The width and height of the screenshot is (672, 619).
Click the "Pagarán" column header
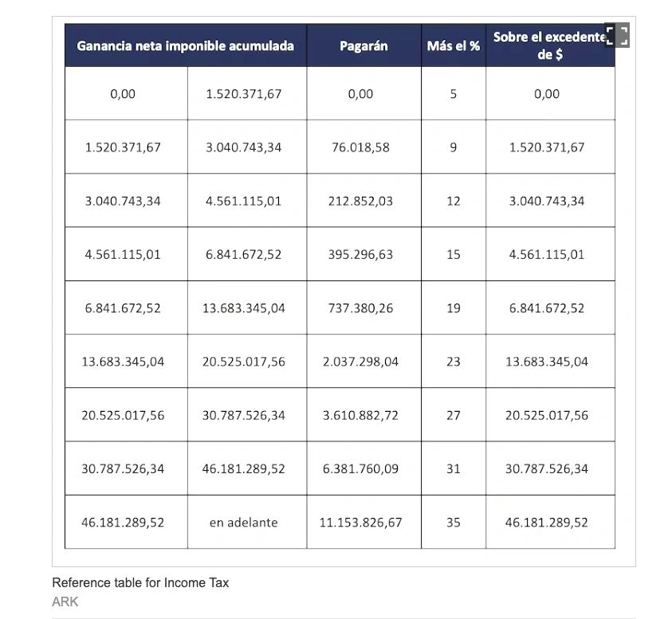pos(364,46)
